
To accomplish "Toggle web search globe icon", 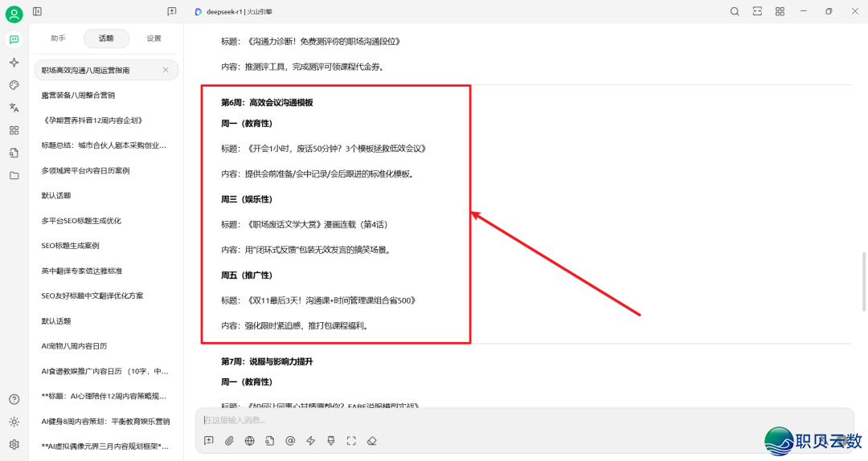I will pos(250,441).
